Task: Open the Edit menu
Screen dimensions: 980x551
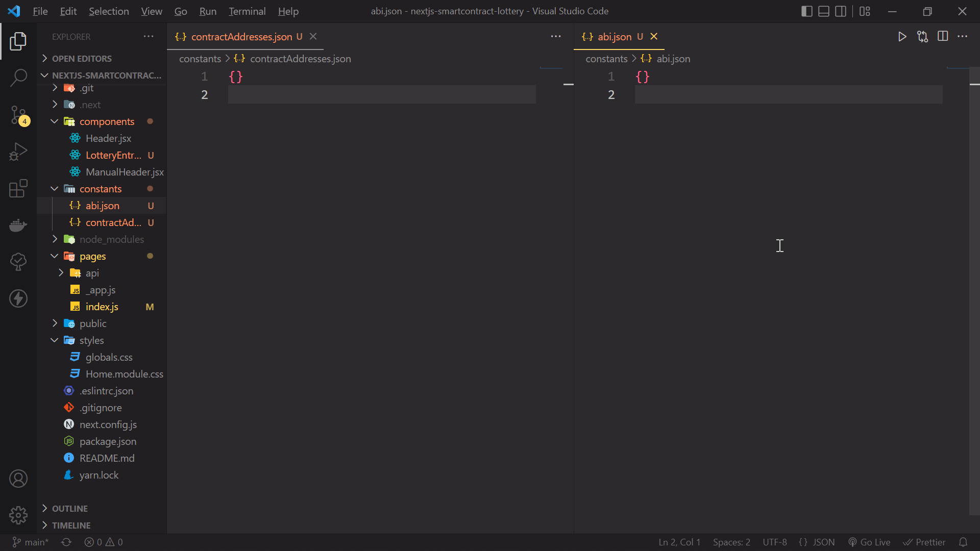Action: (x=68, y=11)
